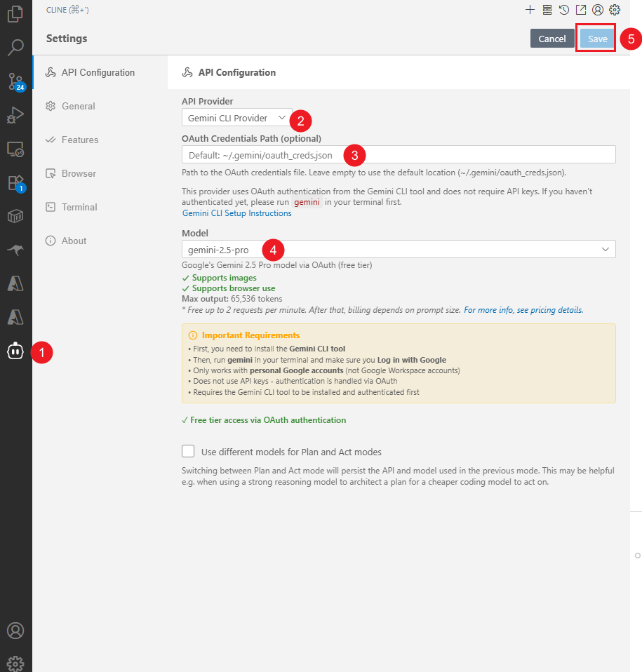Open Remote Explorer monitor icon
The height and width of the screenshot is (672, 642).
point(15,149)
